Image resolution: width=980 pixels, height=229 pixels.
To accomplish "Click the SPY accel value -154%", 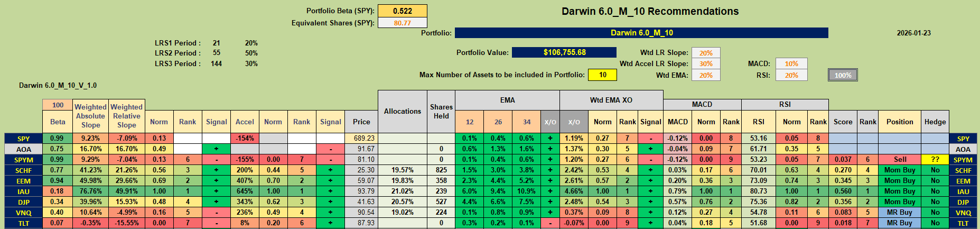I will (245, 138).
